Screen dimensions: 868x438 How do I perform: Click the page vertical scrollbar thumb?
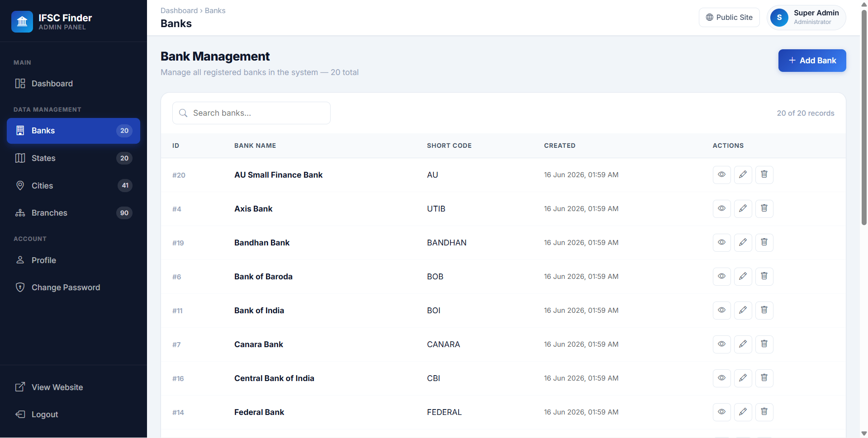coord(864,118)
